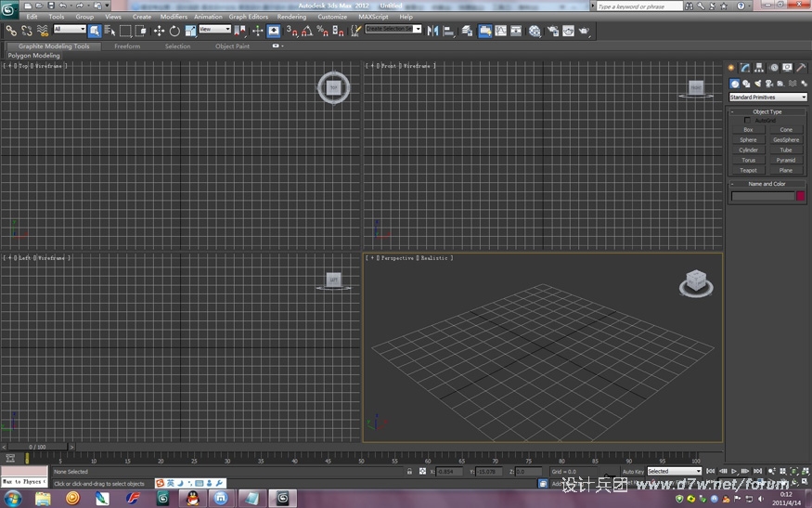Viewport: 812px width, 508px height.
Task: Select the Move tool (four-arrow cross)
Action: tap(159, 31)
